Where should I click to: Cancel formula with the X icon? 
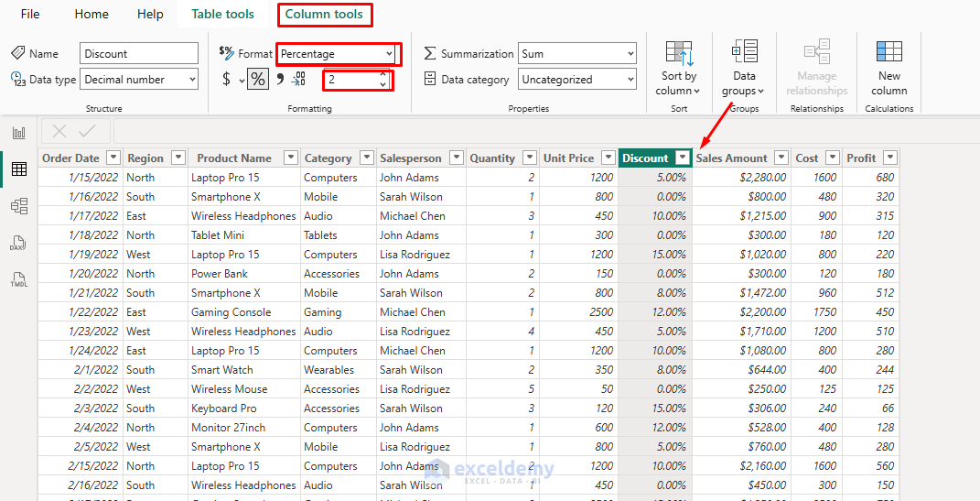point(59,131)
